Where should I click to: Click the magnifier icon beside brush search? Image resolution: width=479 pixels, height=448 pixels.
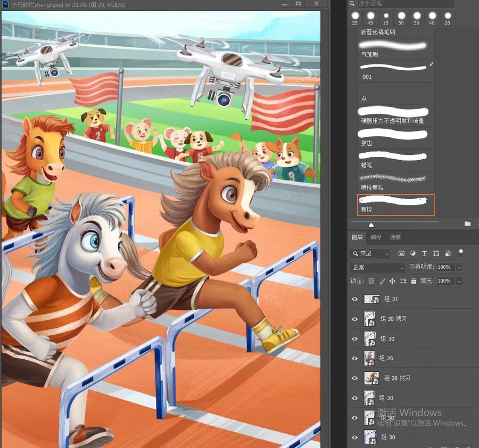[x=352, y=3]
